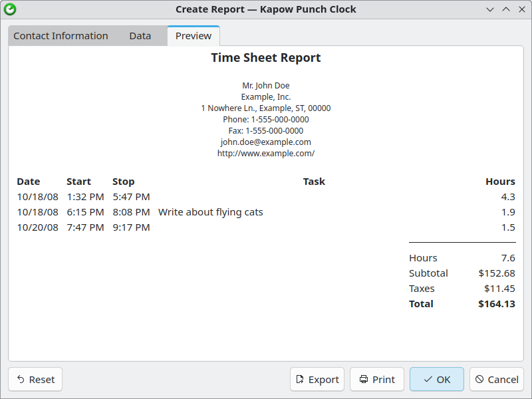
Task: Click the Date column header
Action: [x=29, y=182]
